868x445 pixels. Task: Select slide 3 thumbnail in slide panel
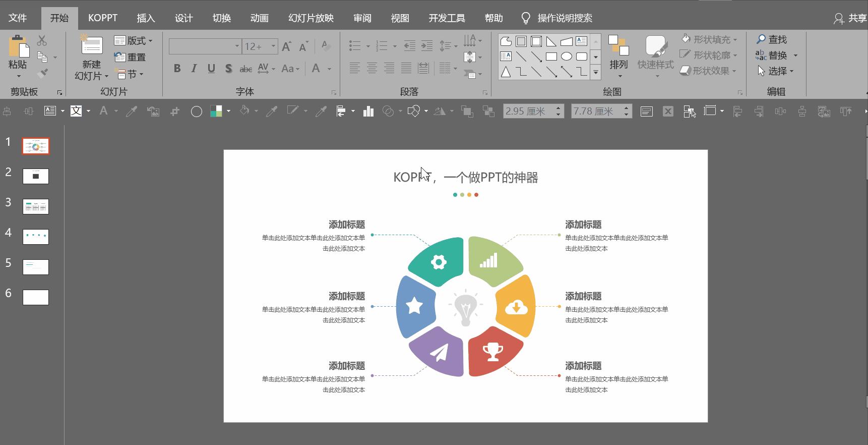tap(36, 206)
